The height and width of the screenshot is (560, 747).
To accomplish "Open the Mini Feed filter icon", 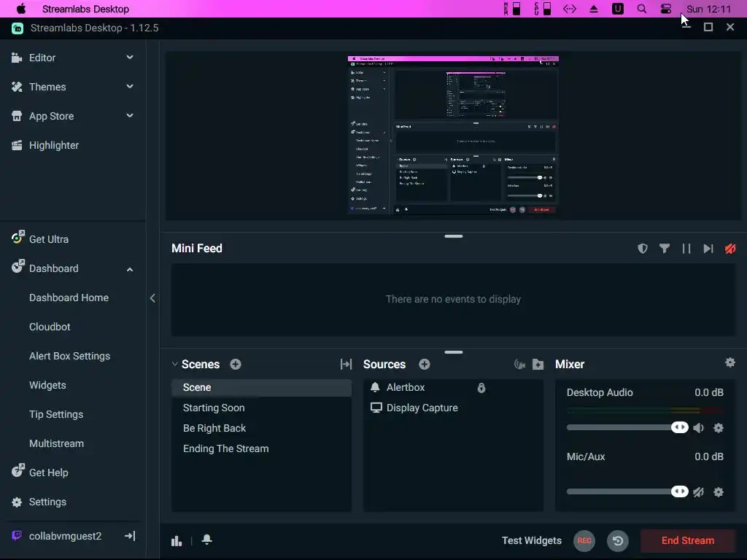I will (664, 248).
